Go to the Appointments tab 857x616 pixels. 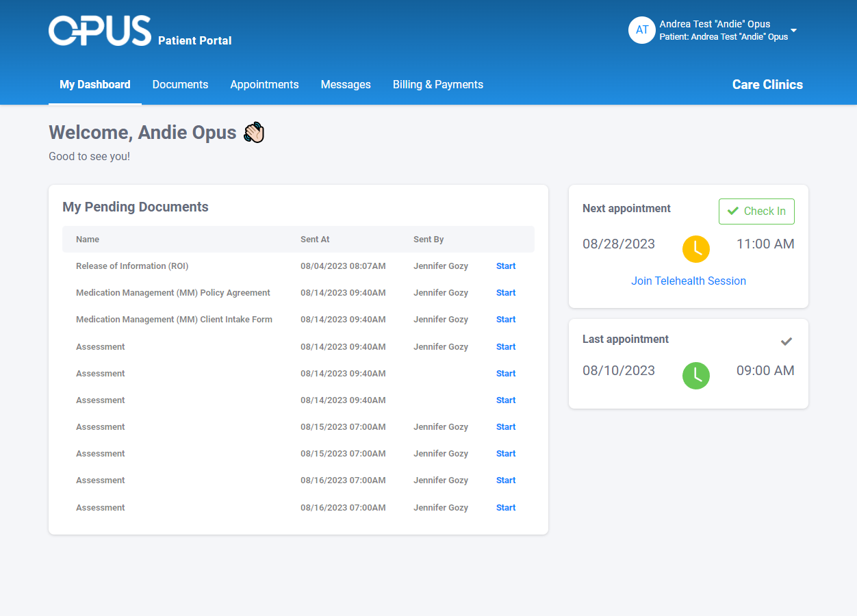pyautogui.click(x=264, y=85)
